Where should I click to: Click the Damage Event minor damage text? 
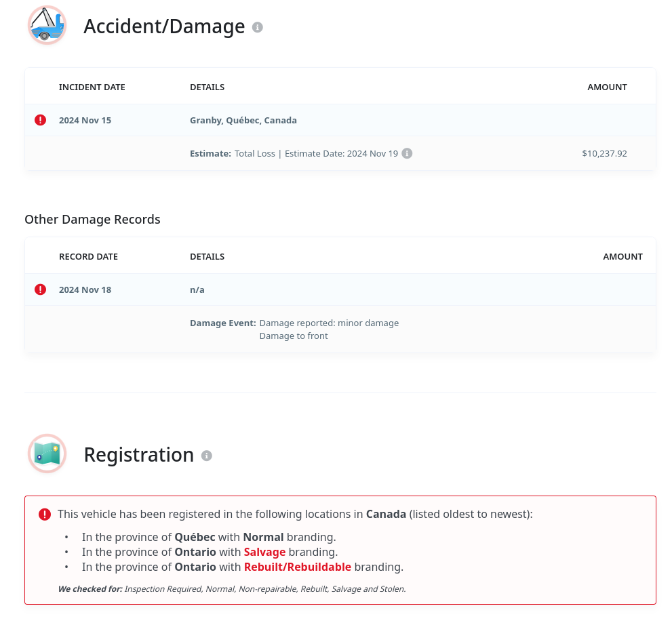[x=329, y=323]
